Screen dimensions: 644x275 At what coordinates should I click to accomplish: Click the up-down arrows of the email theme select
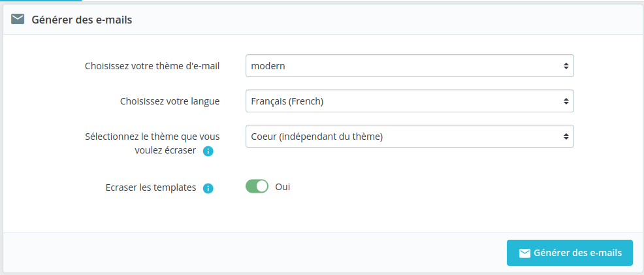pyautogui.click(x=566, y=66)
